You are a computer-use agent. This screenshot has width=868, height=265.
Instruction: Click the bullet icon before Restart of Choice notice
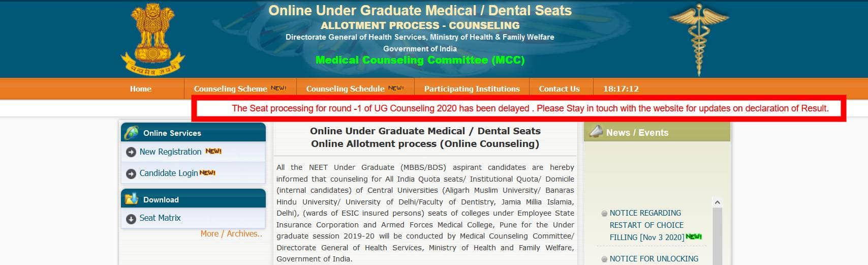click(604, 214)
